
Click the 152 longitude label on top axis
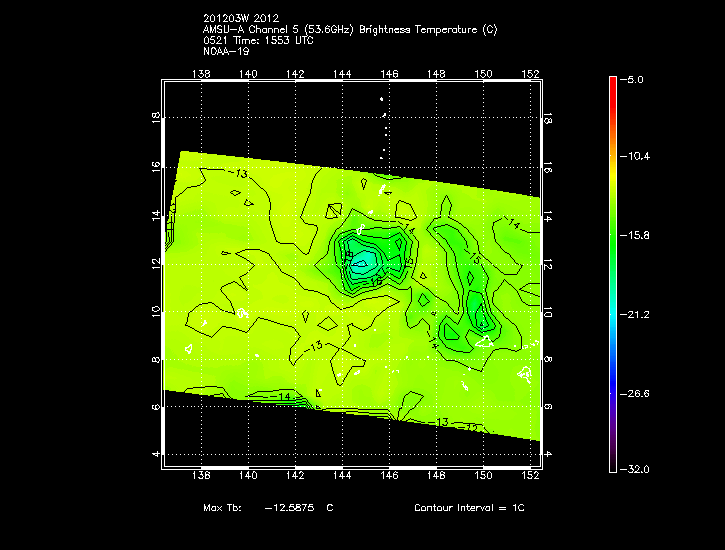pos(531,73)
